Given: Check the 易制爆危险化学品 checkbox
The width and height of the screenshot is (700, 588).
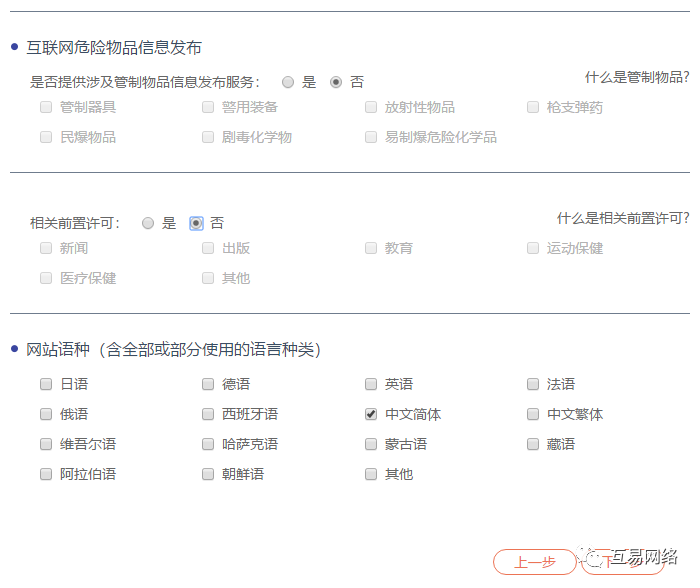Looking at the screenshot, I should tap(371, 137).
